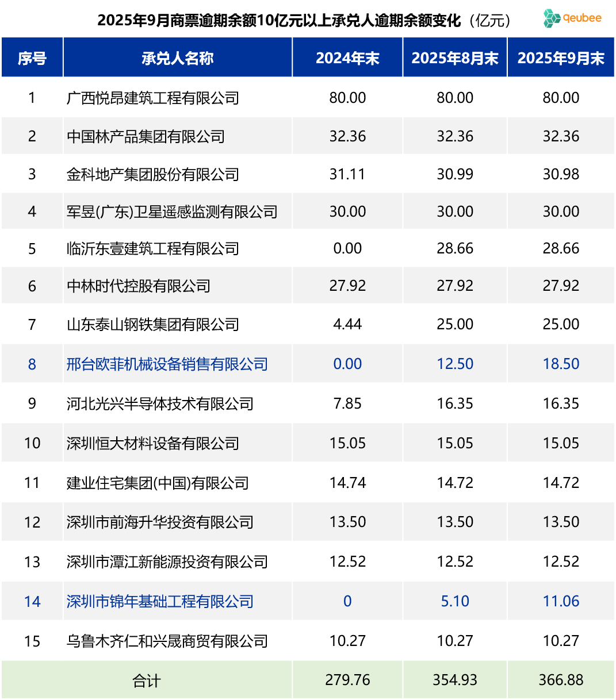
Task: Select 广西悦昂建筑工程有限公司 cell
Action: tap(152, 98)
